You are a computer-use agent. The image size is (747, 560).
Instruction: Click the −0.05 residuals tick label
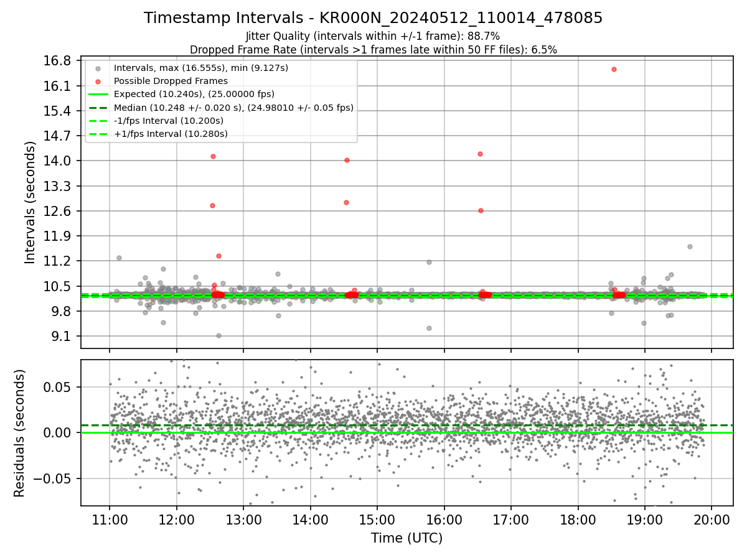[x=53, y=478]
